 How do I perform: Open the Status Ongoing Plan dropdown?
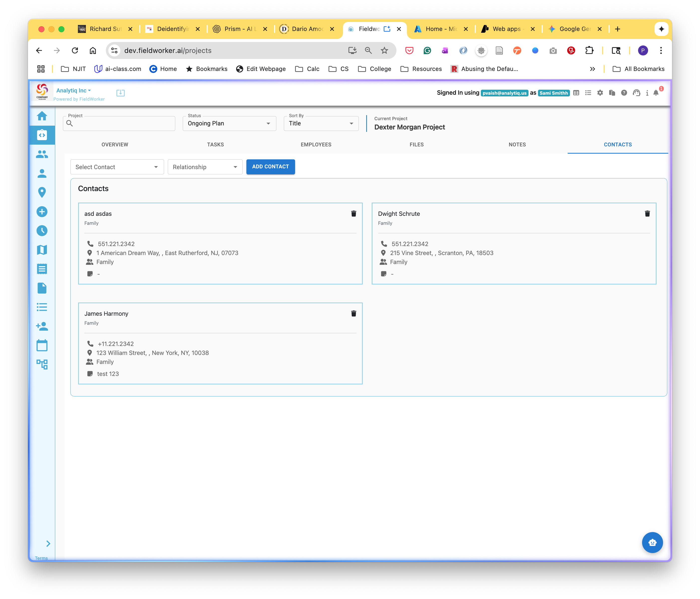[229, 123]
